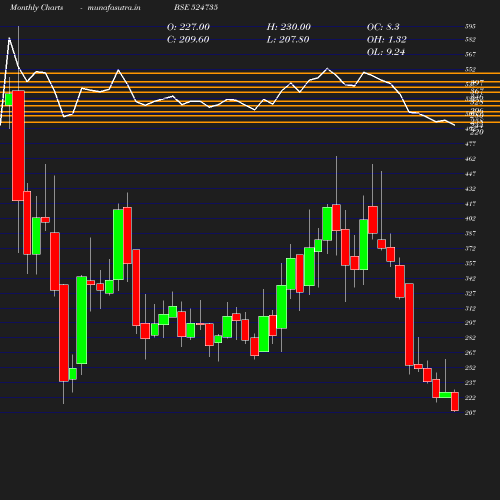Click the "OL: 9.24" reading
This screenshot has height=500, width=500.
386,52
